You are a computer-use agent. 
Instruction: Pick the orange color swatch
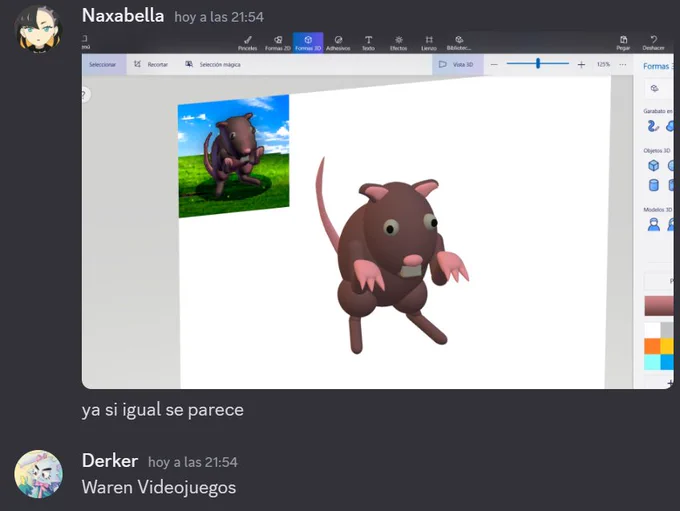[652, 346]
